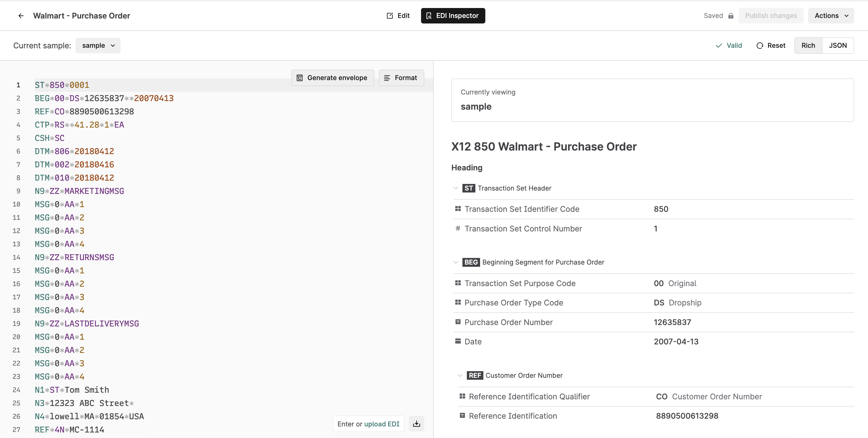Image resolution: width=868 pixels, height=438 pixels.
Task: Open the Actions dropdown menu
Action: (x=831, y=16)
